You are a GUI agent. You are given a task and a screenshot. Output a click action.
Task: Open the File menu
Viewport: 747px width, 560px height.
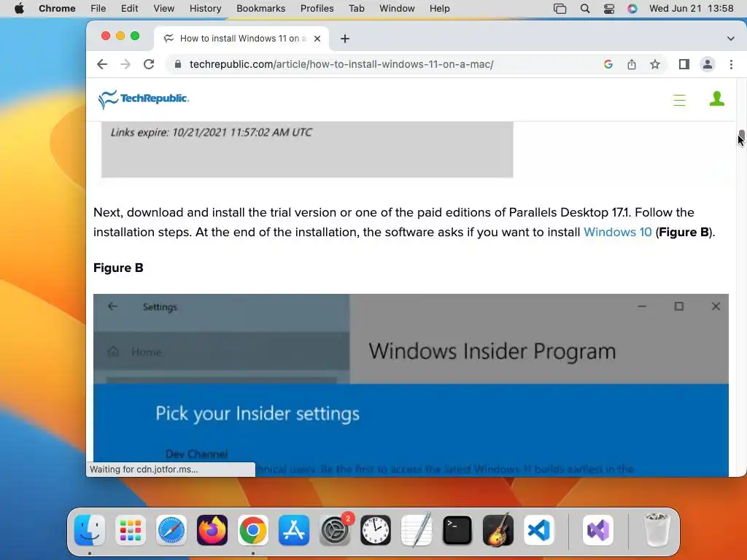(98, 9)
